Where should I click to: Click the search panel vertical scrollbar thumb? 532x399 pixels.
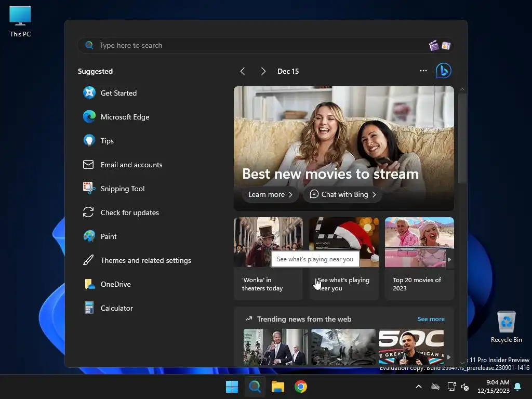coord(462,138)
